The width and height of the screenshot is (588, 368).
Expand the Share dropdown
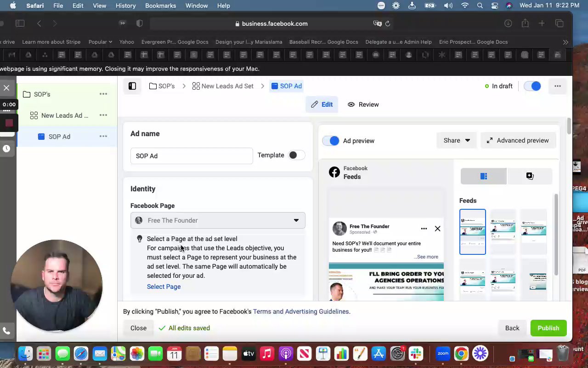(457, 140)
